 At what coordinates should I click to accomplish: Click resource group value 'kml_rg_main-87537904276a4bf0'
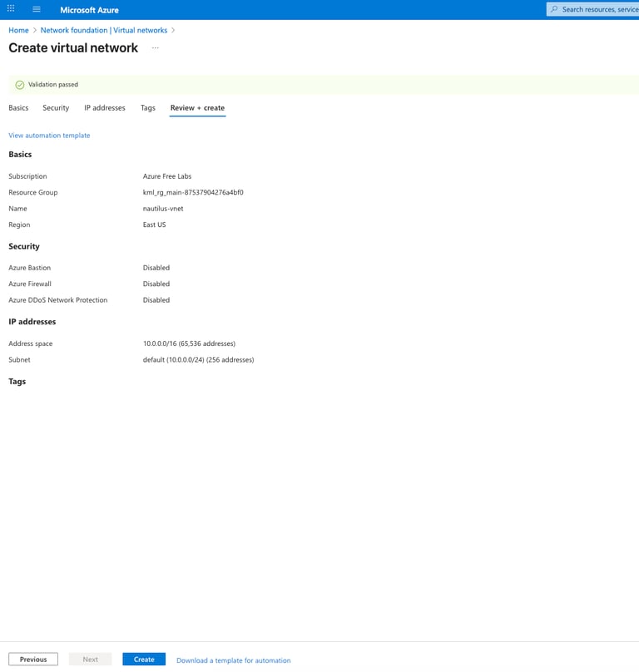(x=193, y=192)
